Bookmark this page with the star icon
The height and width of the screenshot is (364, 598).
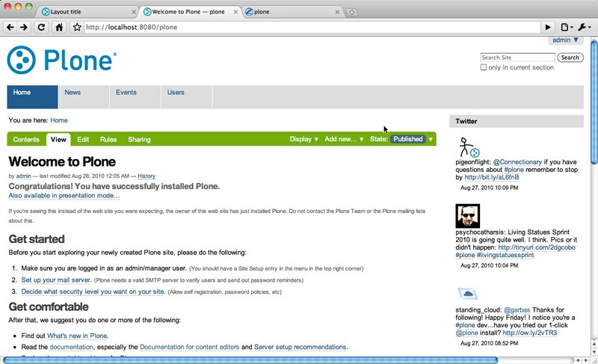77,27
